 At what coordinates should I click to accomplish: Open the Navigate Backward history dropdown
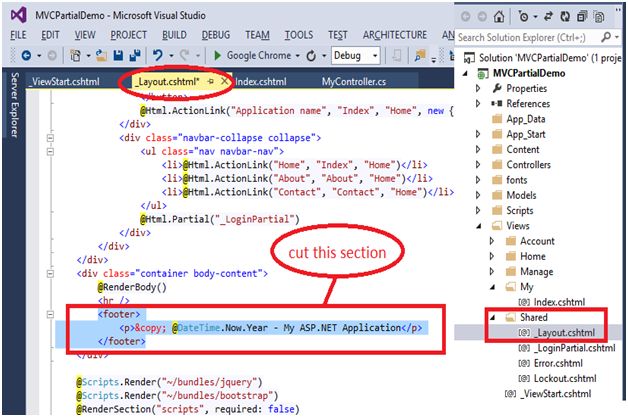[39, 55]
